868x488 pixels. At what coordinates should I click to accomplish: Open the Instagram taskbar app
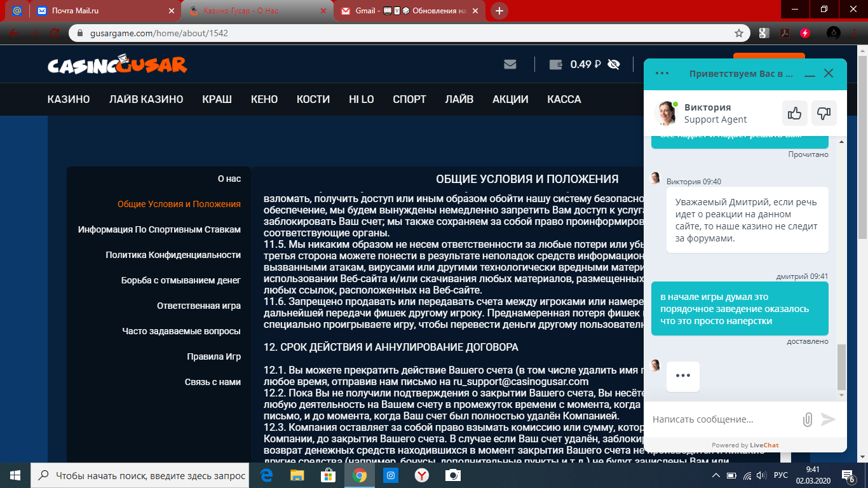391,475
